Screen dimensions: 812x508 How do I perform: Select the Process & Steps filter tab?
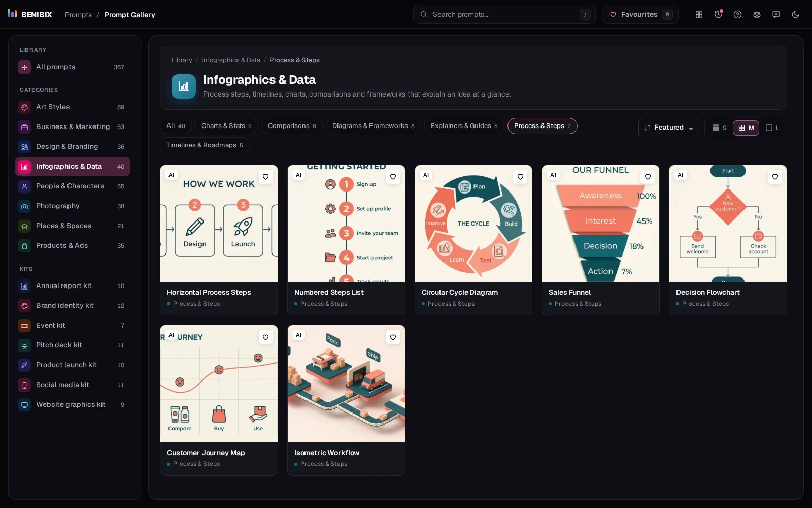[x=542, y=126]
